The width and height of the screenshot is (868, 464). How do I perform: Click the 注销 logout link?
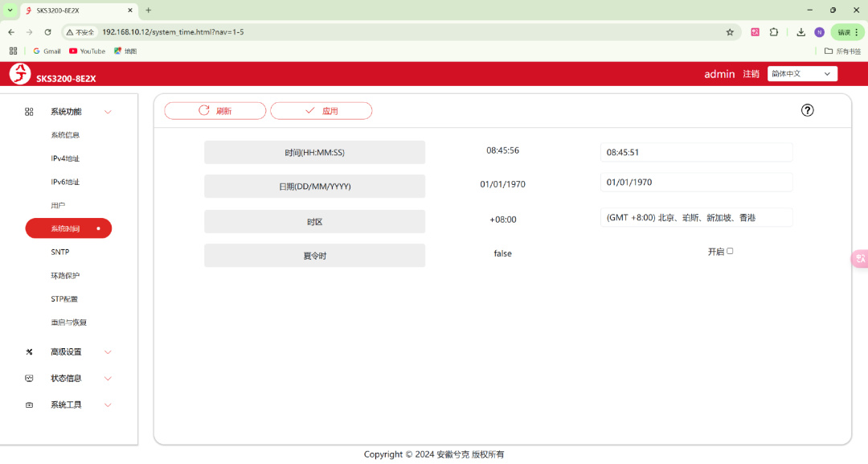(x=751, y=74)
